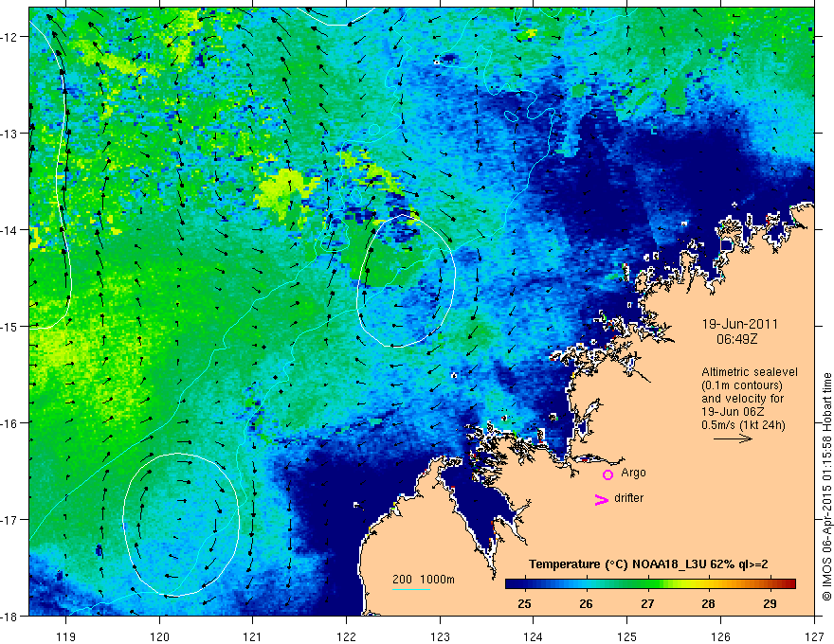The image size is (834, 644).
Task: Click the latitude axis label -18
Action: pyautogui.click(x=9, y=617)
